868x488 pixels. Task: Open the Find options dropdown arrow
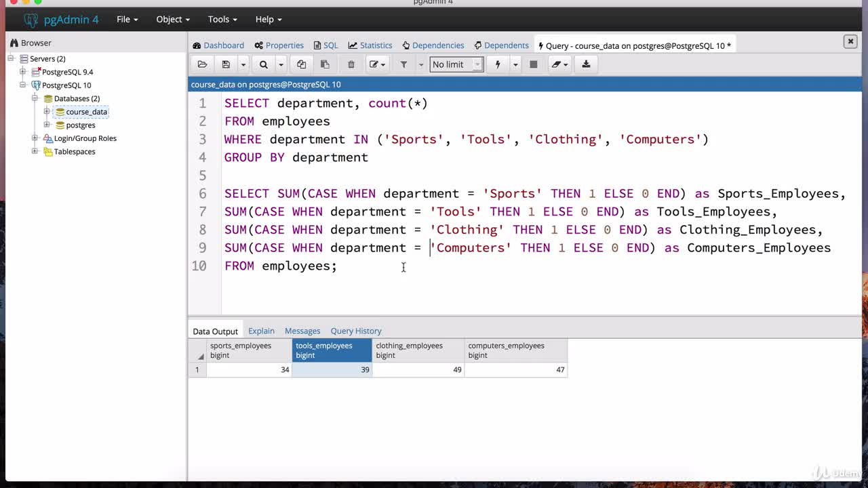click(x=280, y=64)
